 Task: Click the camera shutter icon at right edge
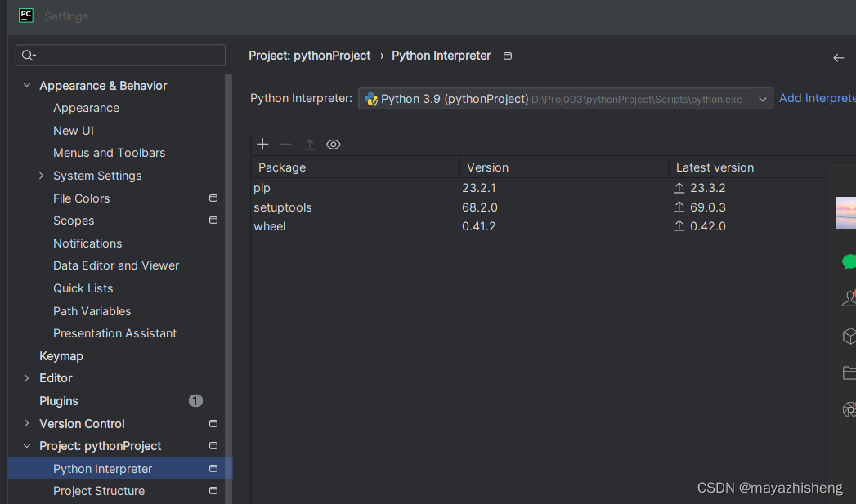tap(849, 409)
